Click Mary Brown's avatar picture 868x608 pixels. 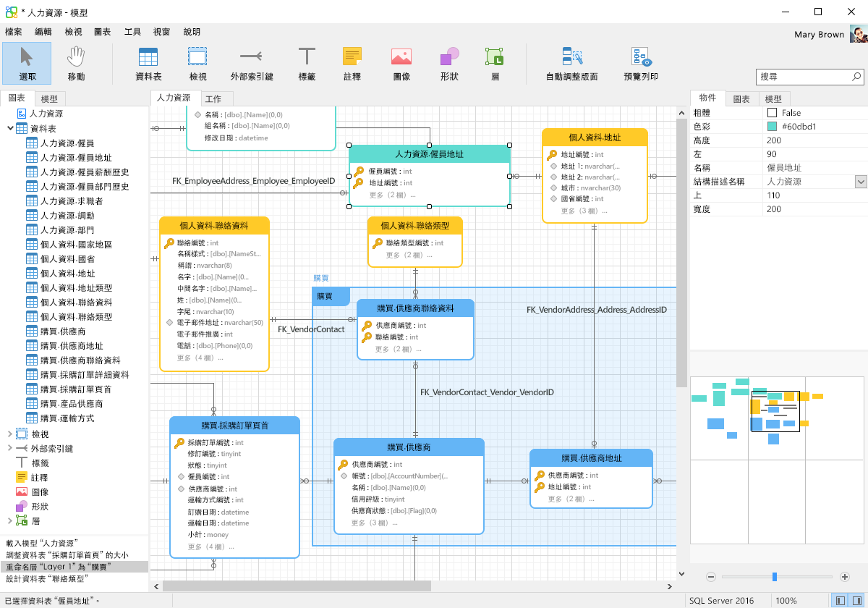point(859,34)
